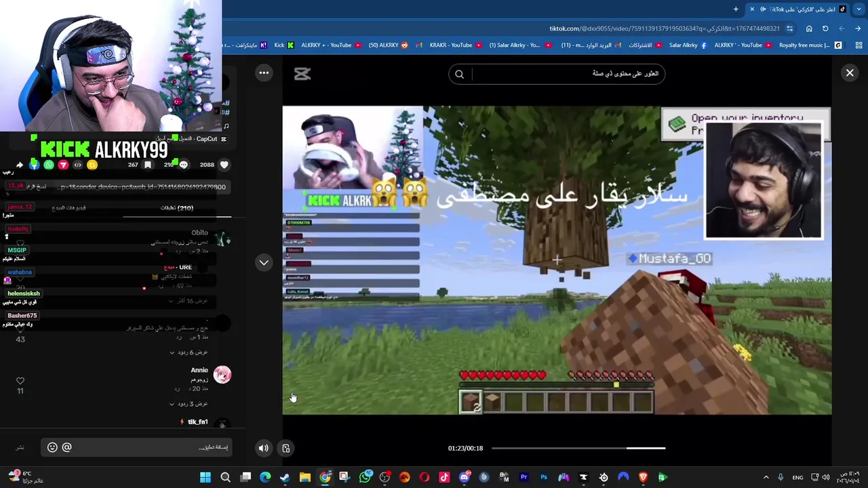
Task: Seek on the video progress bar
Action: click(x=578, y=448)
